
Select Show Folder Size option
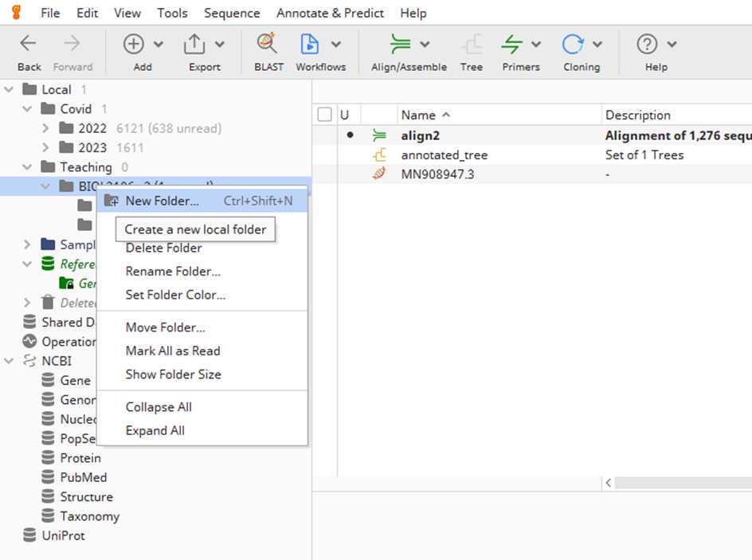202,374
